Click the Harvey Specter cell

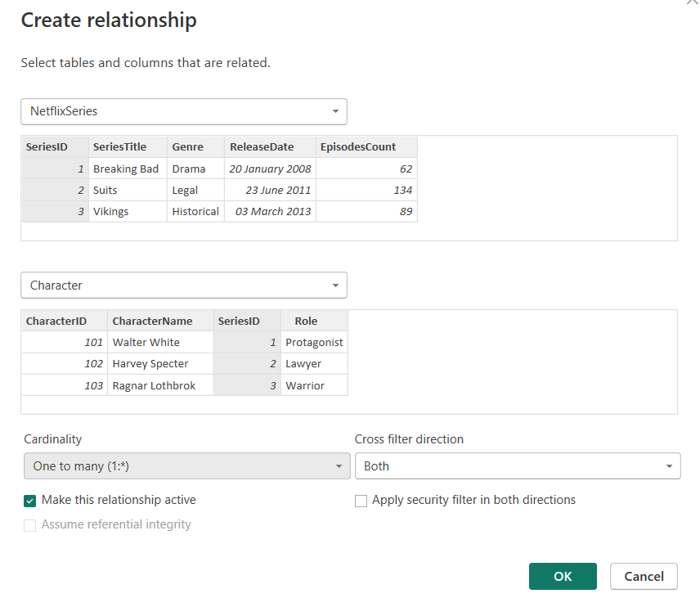coord(150,364)
